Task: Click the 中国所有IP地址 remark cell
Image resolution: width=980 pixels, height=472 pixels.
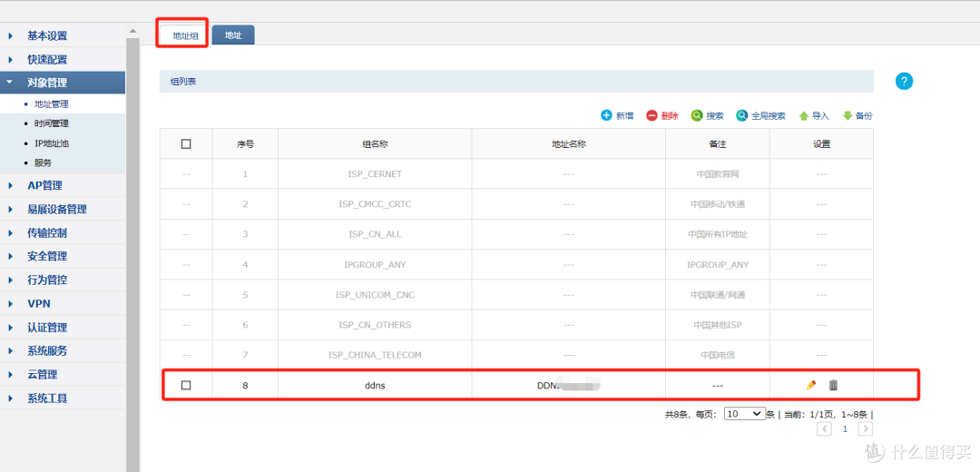Action: click(x=718, y=234)
